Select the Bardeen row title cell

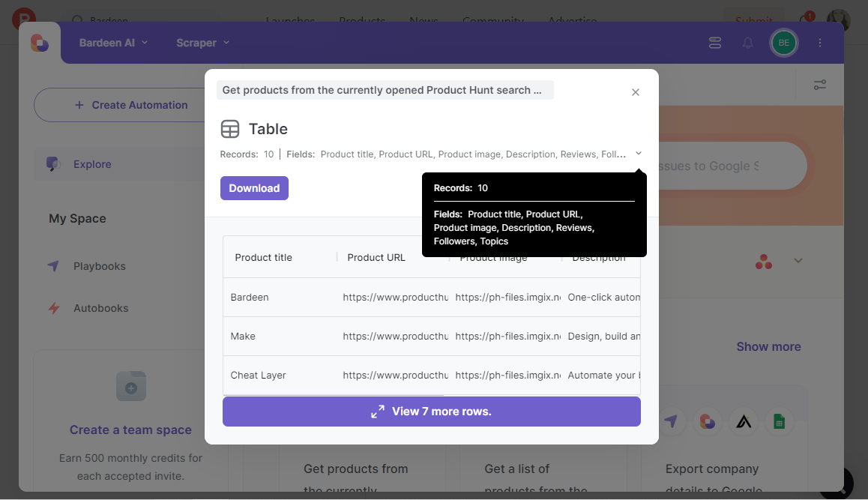[250, 298]
